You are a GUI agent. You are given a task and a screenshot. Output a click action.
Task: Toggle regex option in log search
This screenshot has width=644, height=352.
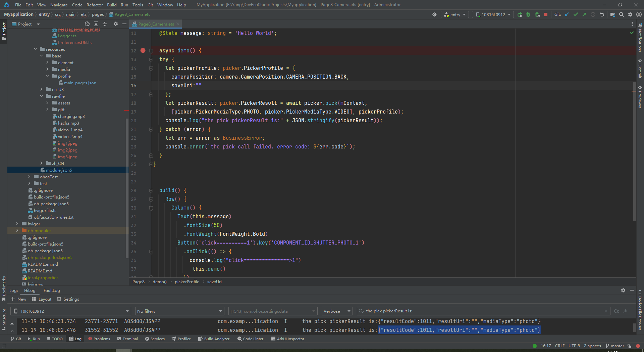pos(625,311)
